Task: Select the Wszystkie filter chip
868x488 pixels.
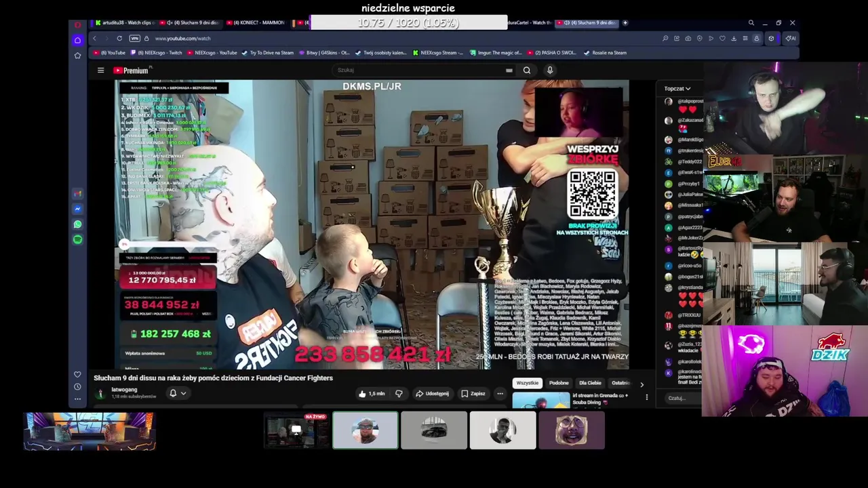Action: click(x=527, y=383)
